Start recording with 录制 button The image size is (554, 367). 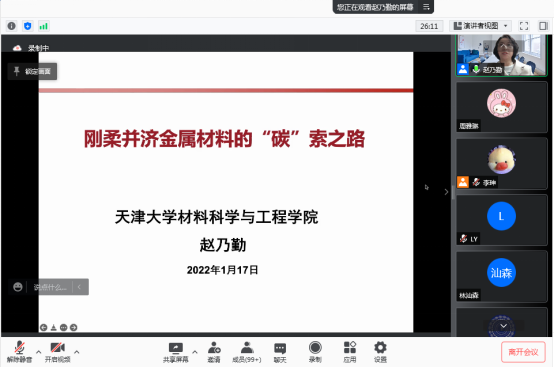(315, 352)
